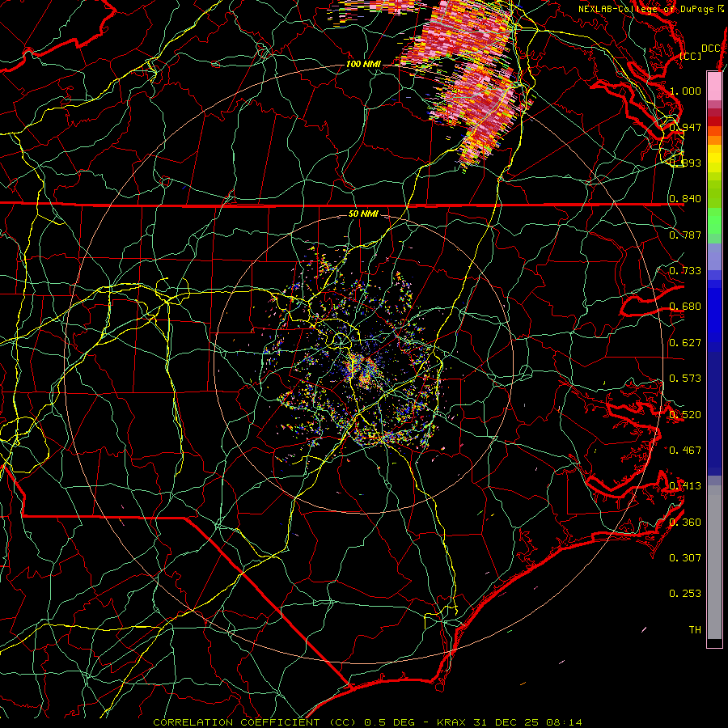
Task: Click the yellow segment of the color bar
Action: pyautogui.click(x=714, y=159)
